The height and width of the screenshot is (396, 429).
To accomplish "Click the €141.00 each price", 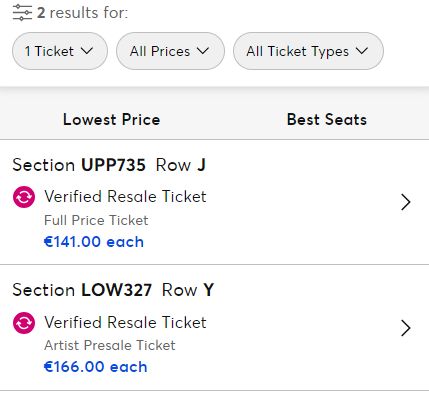I will coord(94,242).
